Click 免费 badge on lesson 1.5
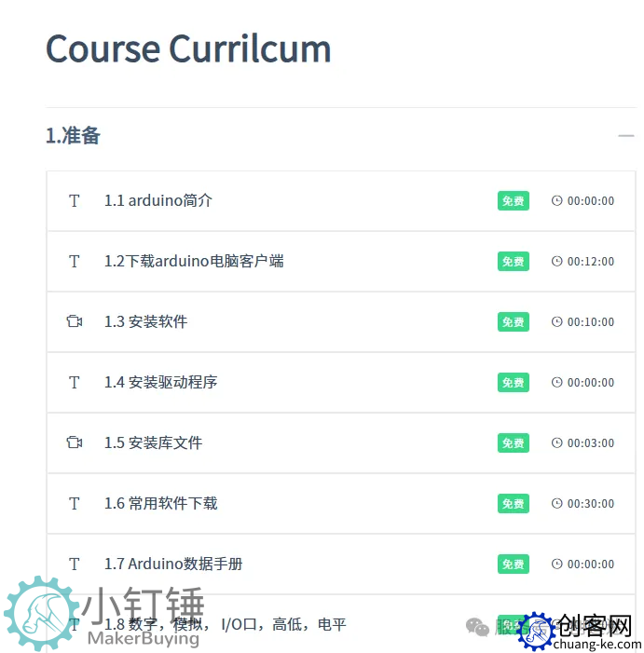 pyautogui.click(x=514, y=442)
